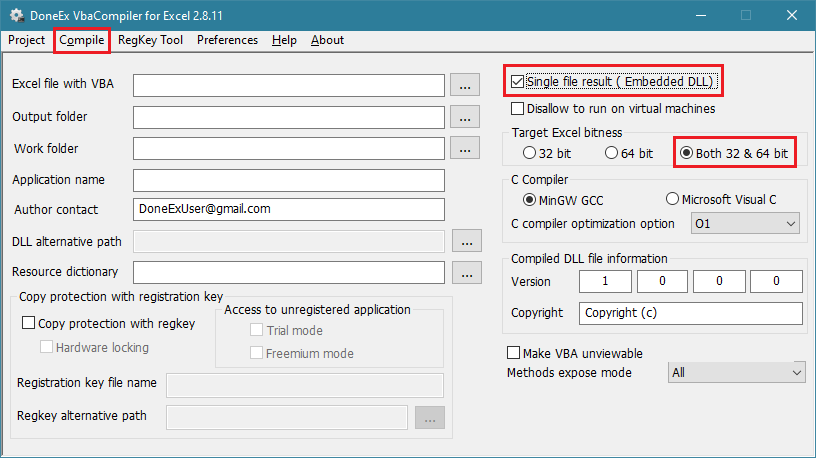Viewport: 816px width, 458px height.
Task: Open Methods expose mode dropdown
Action: [736, 373]
